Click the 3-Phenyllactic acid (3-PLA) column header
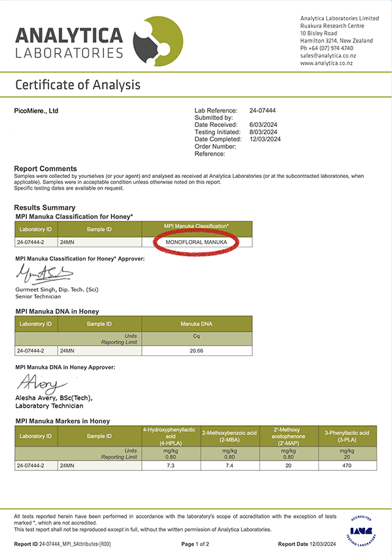Screen dimensions: 392x556 (x=348, y=436)
